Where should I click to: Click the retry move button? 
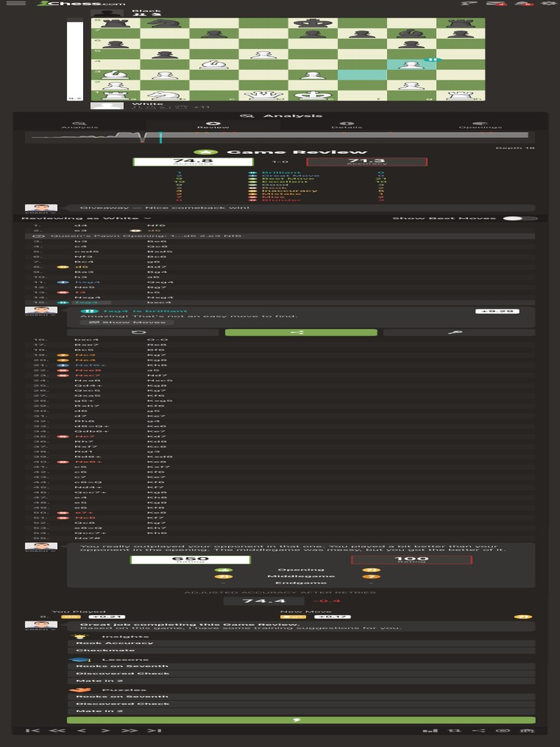(x=142, y=332)
